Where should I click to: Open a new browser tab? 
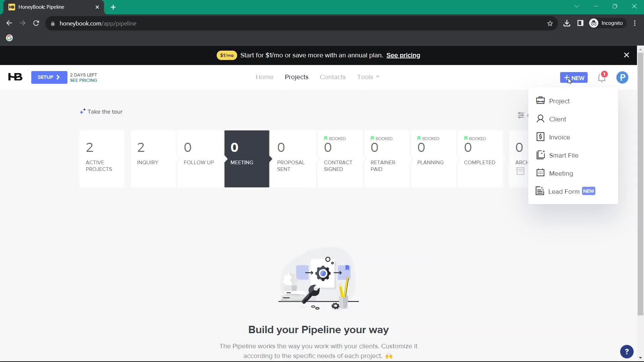tap(113, 7)
